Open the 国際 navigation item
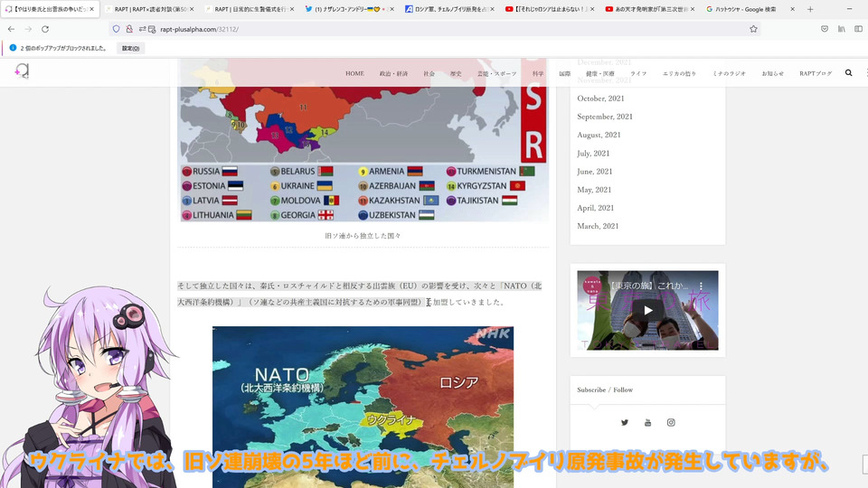 coord(564,73)
